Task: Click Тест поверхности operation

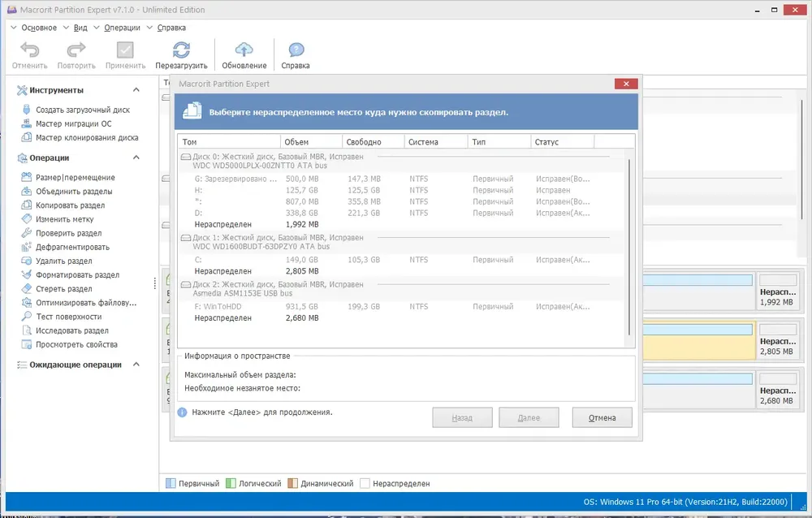Action: pos(69,317)
